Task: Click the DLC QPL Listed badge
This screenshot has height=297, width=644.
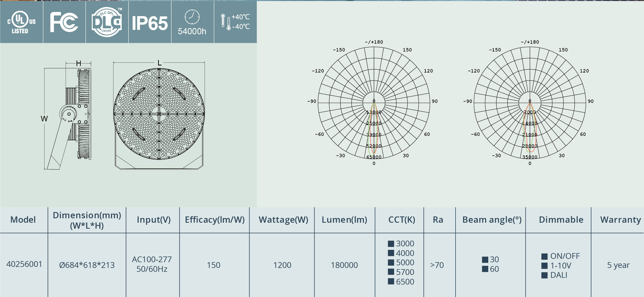Action: click(107, 22)
